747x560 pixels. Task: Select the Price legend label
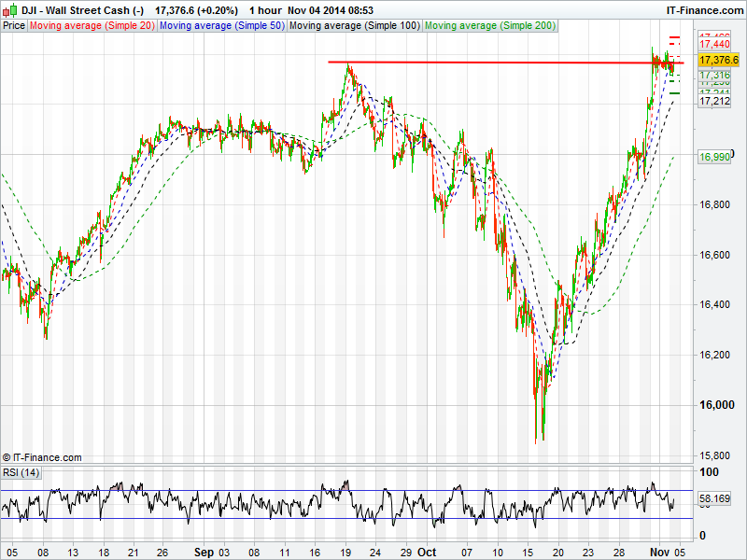tap(14, 26)
